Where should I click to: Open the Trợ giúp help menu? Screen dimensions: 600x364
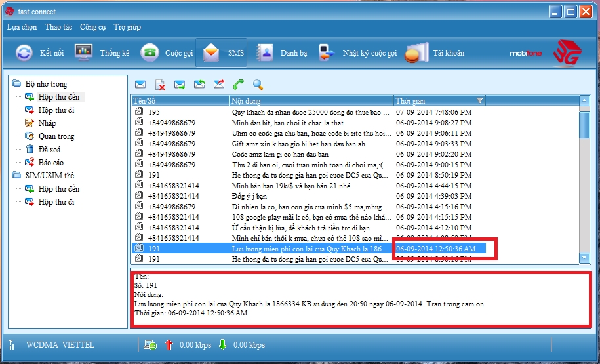(127, 28)
